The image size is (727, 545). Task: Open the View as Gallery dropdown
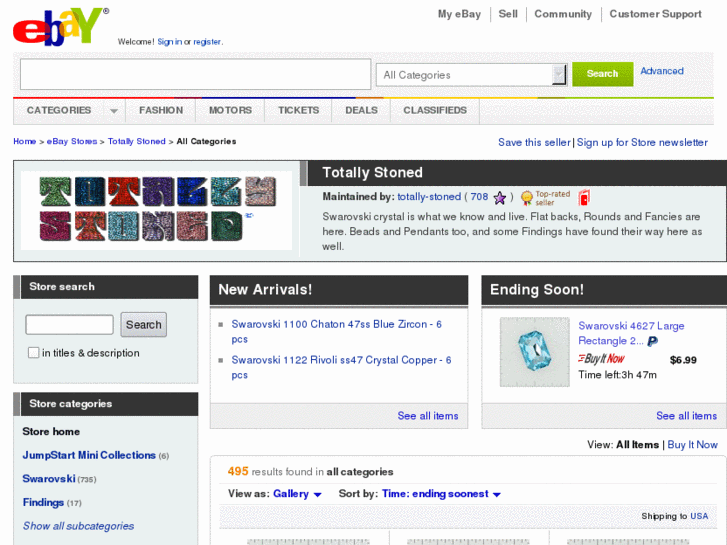(x=297, y=494)
